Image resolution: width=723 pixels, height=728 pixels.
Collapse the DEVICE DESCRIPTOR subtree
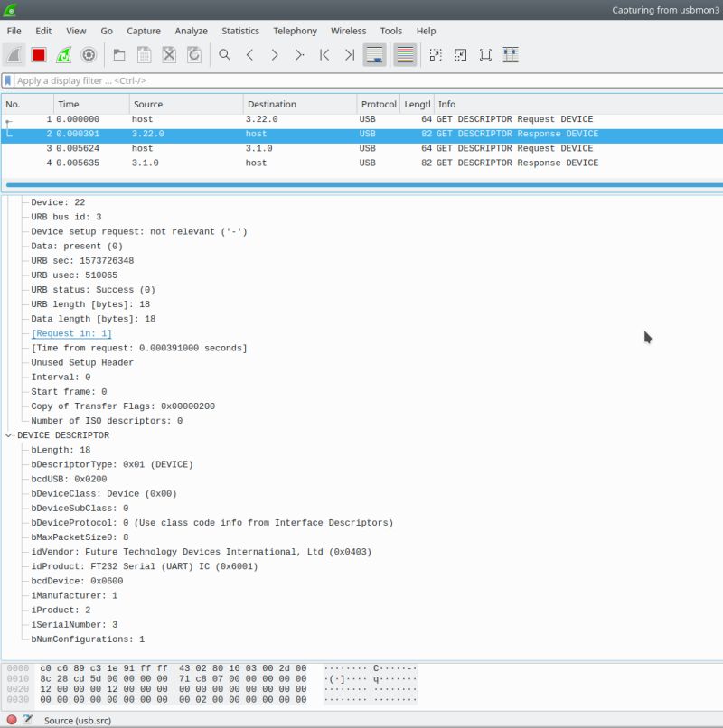(8, 435)
